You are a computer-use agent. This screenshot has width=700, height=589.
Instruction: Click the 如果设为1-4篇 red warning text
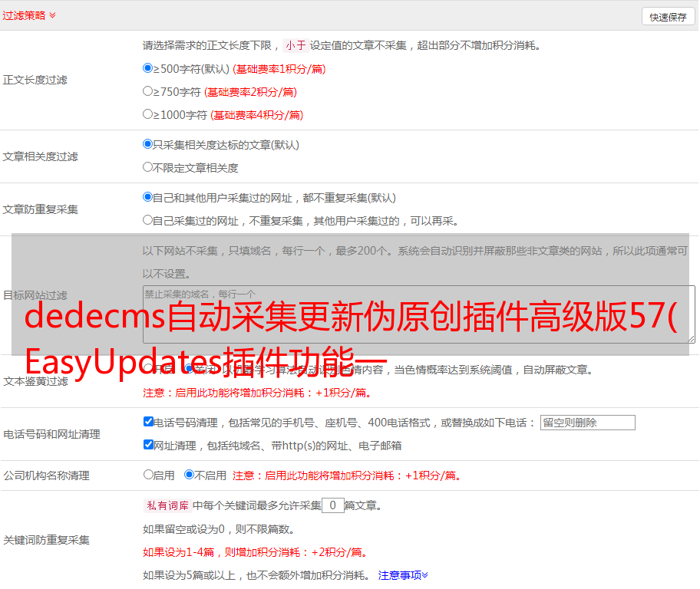tap(256, 552)
